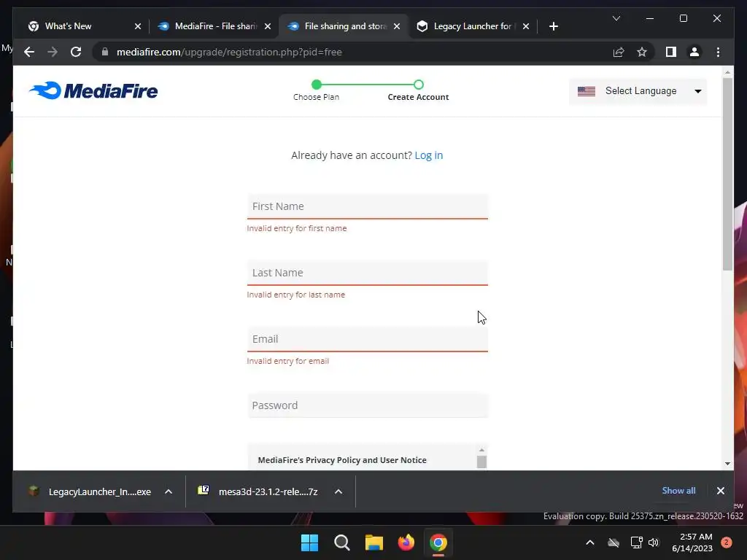Viewport: 747px width, 560px height.
Task: Open the Chrome three-dot menu
Action: coord(718,52)
